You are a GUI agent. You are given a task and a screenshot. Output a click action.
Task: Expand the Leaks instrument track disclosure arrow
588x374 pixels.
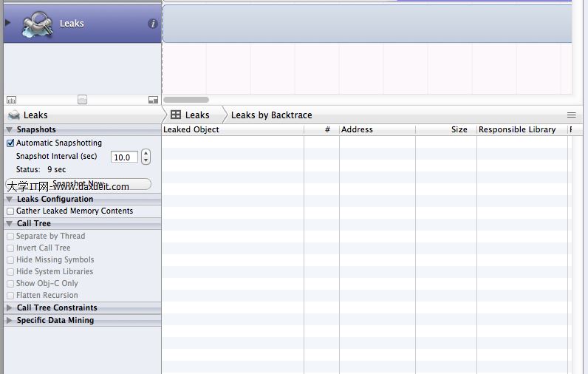pyautogui.click(x=7, y=22)
